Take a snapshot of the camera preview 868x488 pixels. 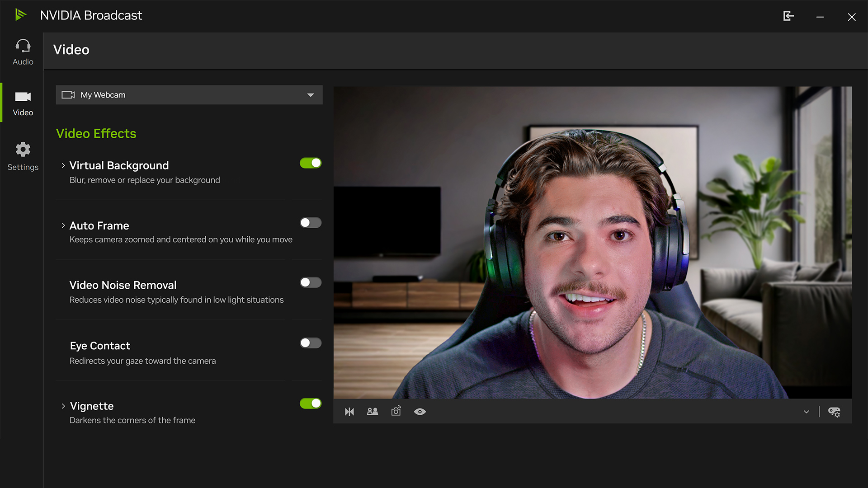coord(396,411)
